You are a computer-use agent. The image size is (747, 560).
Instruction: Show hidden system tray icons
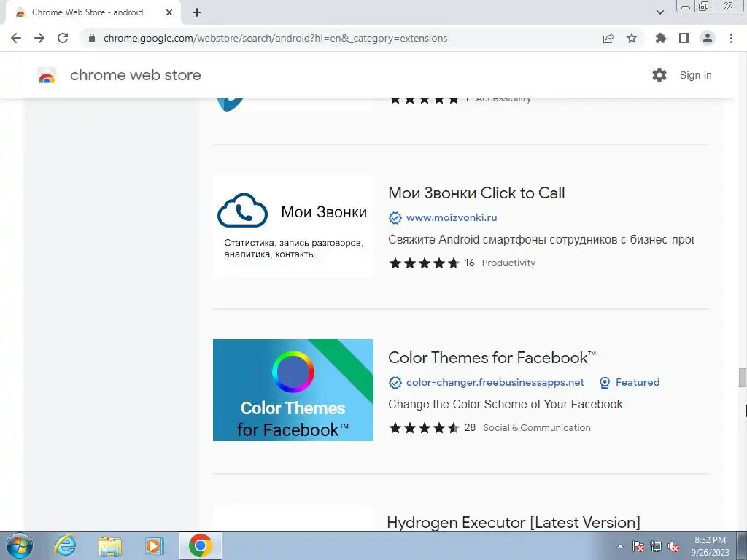(x=620, y=546)
